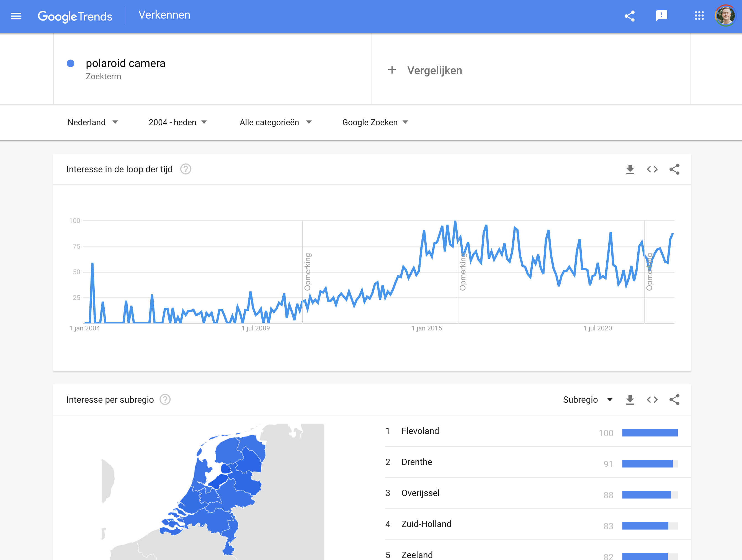This screenshot has height=560, width=742.
Task: Download the interest over time chart CSV
Action: click(630, 169)
